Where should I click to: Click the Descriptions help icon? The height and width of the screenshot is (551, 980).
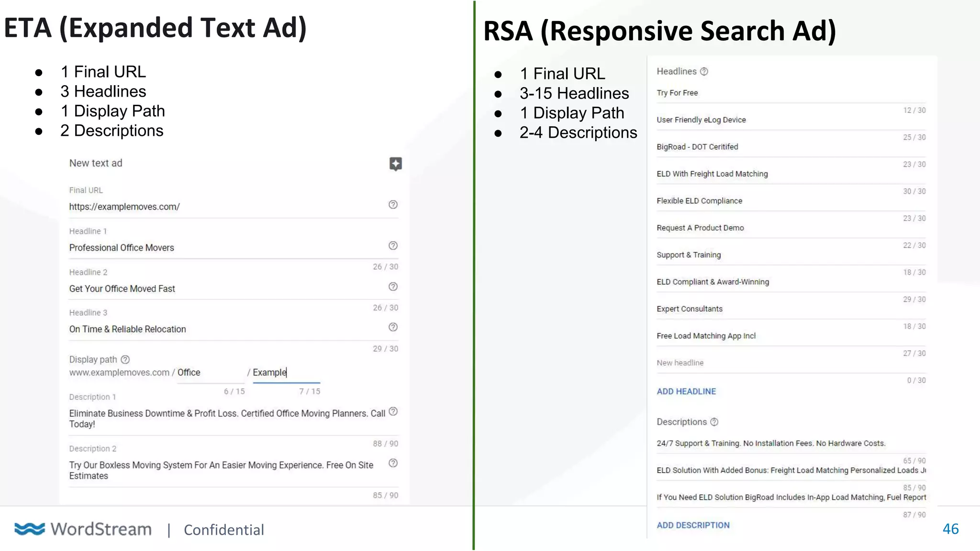714,422
